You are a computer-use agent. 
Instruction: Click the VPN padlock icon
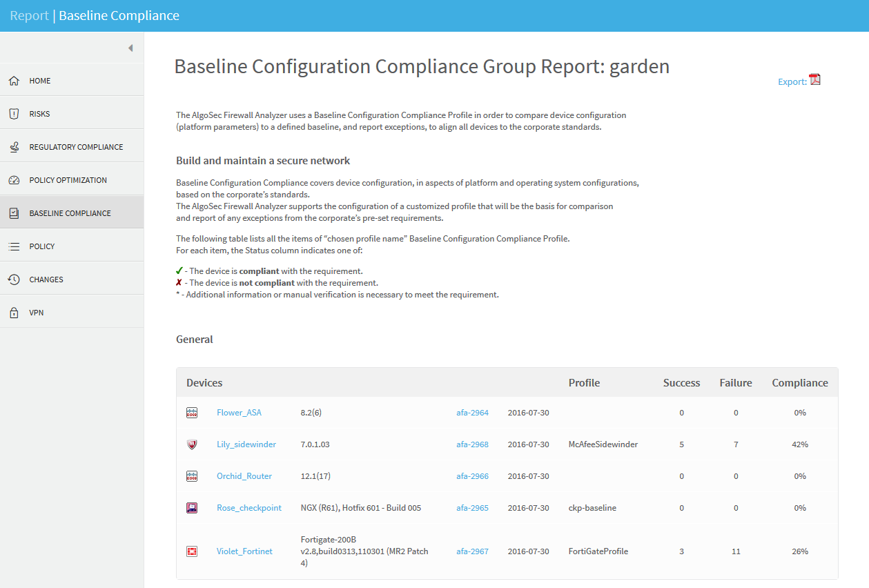[14, 313]
